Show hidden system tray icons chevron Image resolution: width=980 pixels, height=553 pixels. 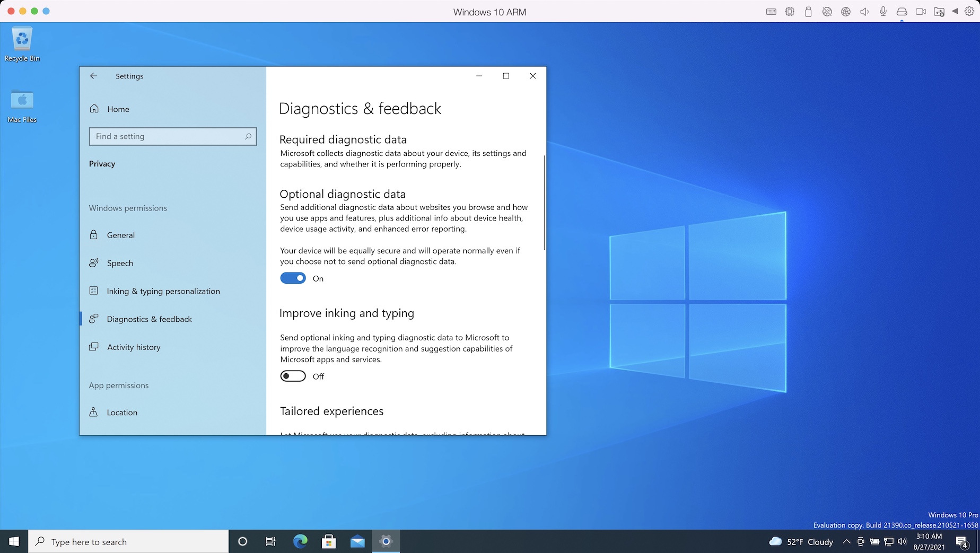pyautogui.click(x=846, y=541)
